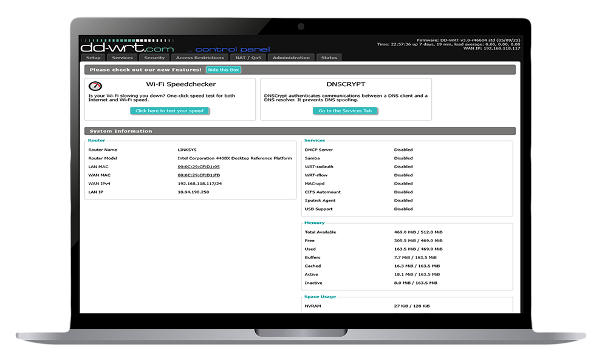602x364 pixels.
Task: Click the LAN IP address value
Action: 193,192
